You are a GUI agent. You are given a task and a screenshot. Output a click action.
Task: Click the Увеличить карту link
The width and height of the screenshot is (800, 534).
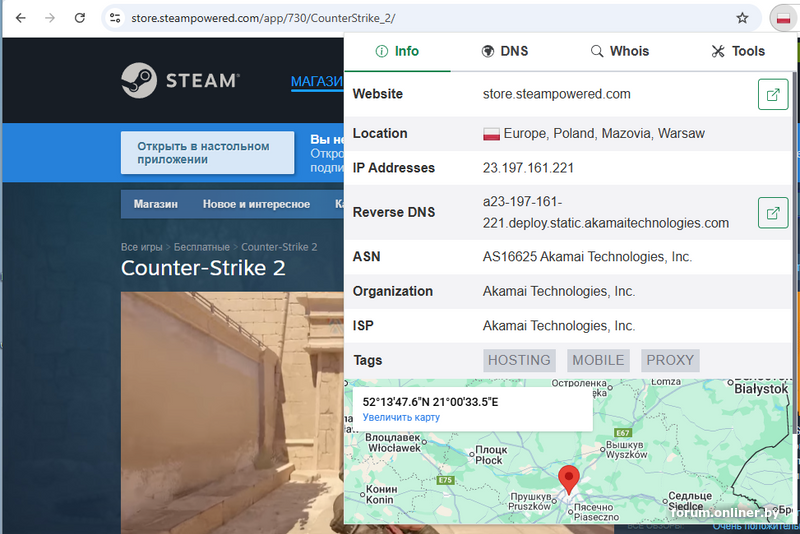[x=401, y=417]
